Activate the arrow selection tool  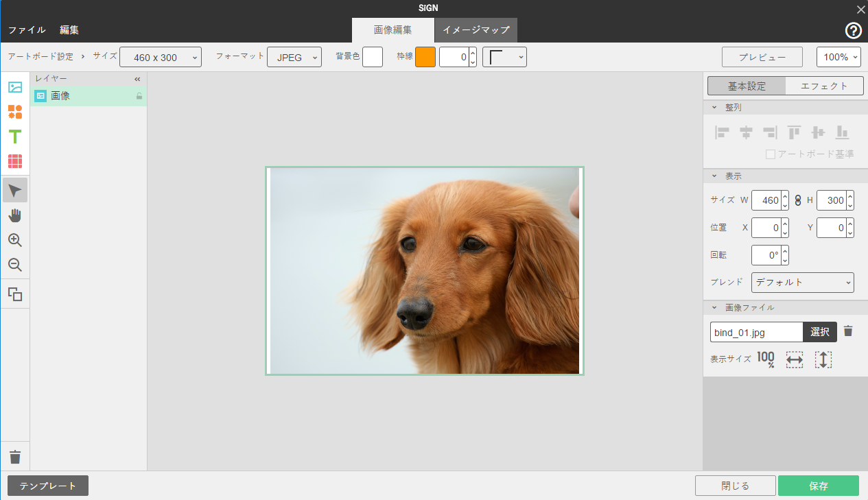(x=15, y=190)
